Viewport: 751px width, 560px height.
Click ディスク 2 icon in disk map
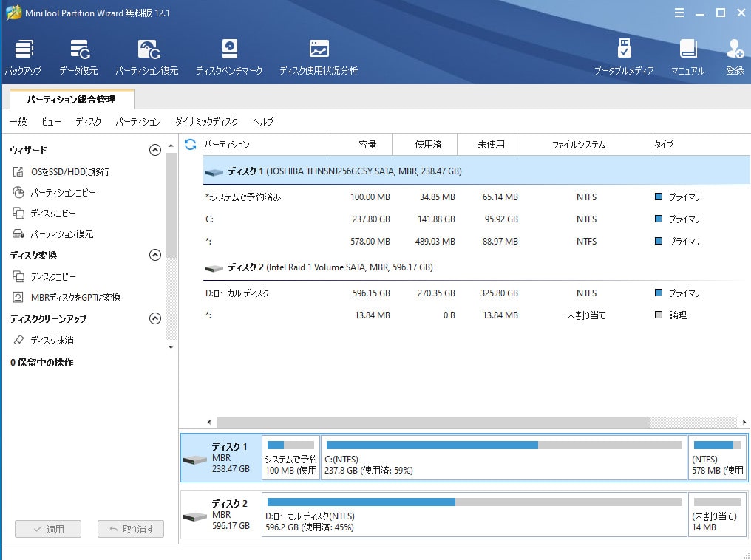click(195, 517)
